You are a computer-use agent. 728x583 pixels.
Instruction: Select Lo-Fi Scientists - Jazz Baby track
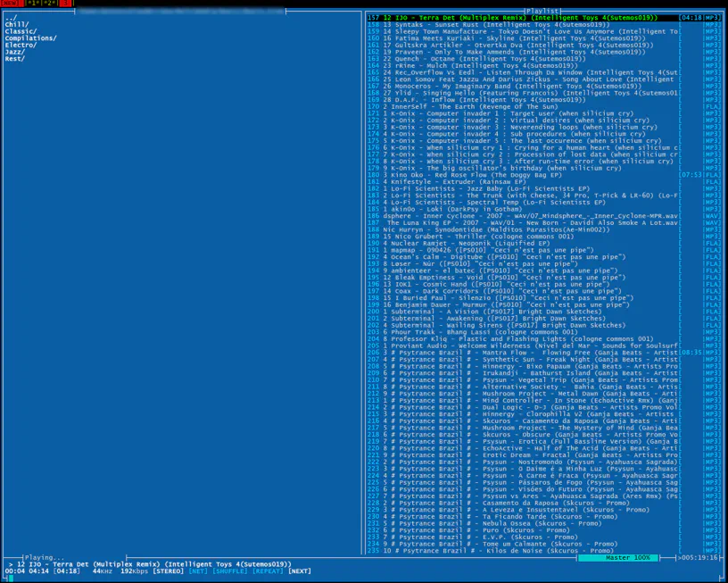point(544,188)
